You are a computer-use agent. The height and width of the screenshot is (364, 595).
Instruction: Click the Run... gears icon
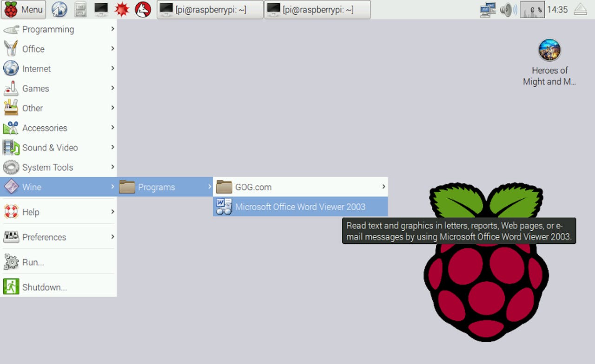click(x=11, y=262)
